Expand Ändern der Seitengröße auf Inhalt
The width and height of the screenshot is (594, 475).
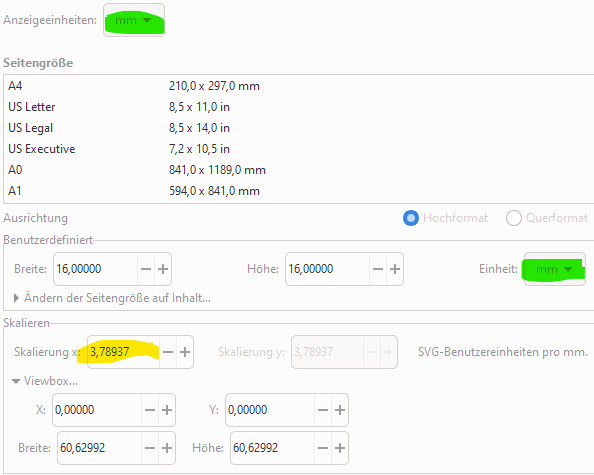pyautogui.click(x=113, y=298)
